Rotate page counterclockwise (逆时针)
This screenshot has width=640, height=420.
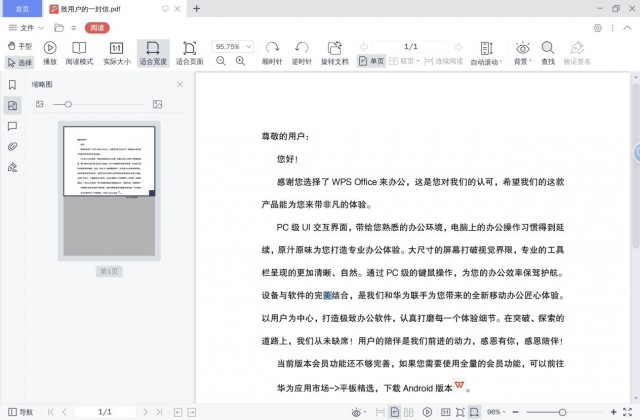click(x=302, y=53)
